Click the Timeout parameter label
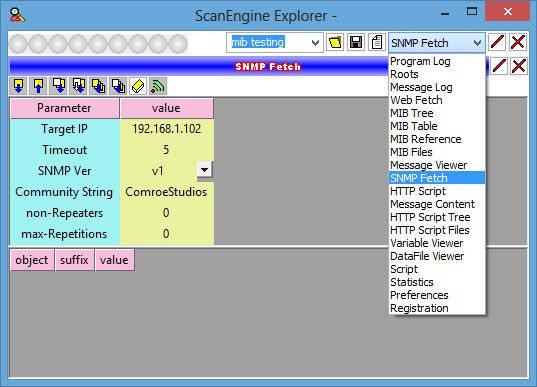Viewport: 537px width, 387px height. (64, 150)
